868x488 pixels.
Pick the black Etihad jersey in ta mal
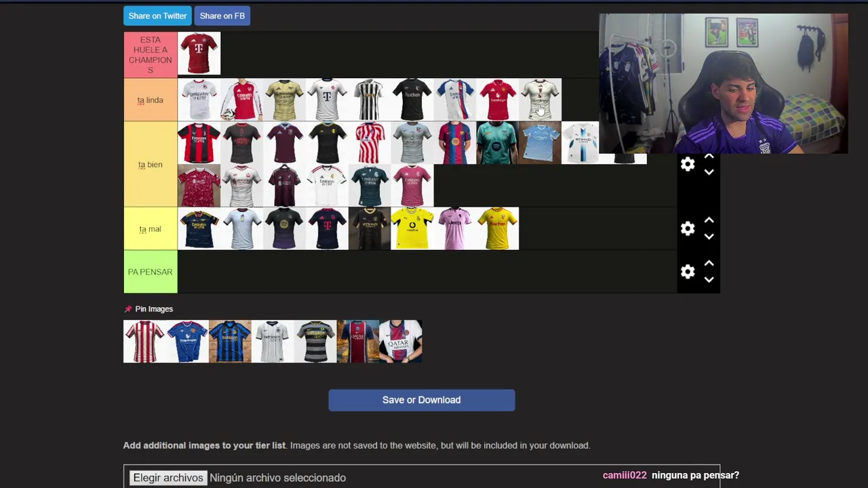(370, 228)
